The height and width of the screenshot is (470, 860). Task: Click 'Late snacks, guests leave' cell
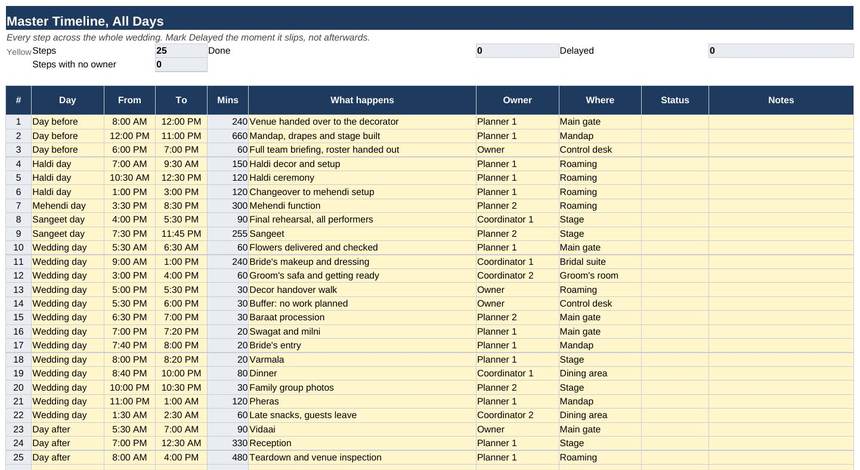click(x=362, y=415)
